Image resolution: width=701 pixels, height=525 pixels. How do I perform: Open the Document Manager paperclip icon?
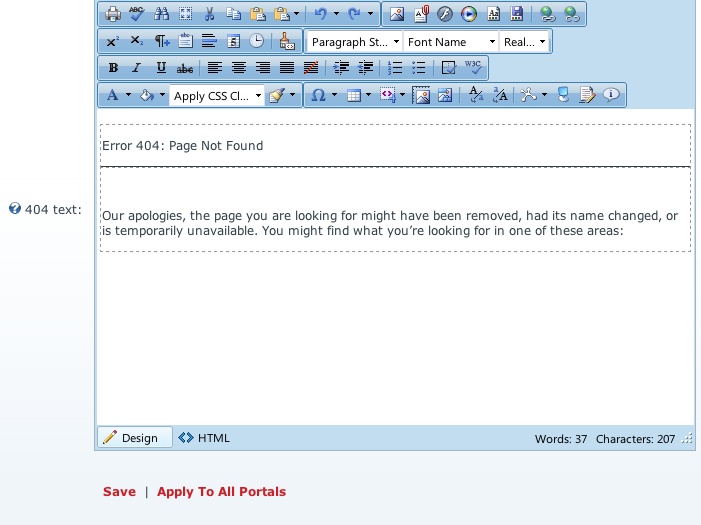(421, 14)
